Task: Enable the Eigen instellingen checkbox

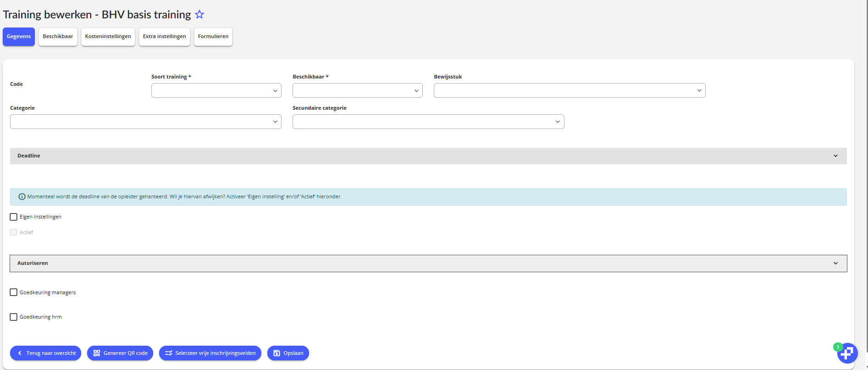Action: coord(14,217)
